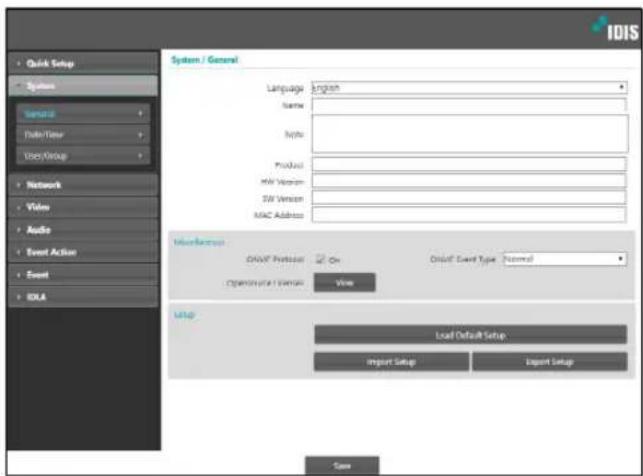Open the Date/Time submenu item
Image resolution: width=643 pixels, height=476 pixels.
[83, 134]
